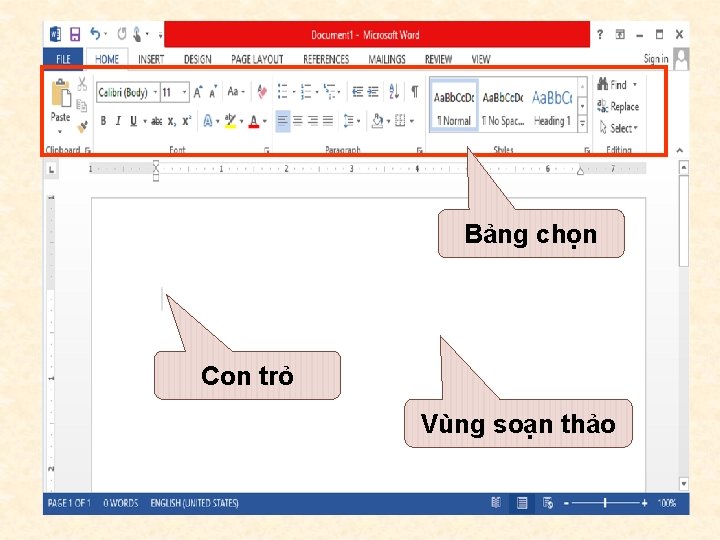Select the Format Painter brush
This screenshot has width=720, height=540.
coord(82,127)
